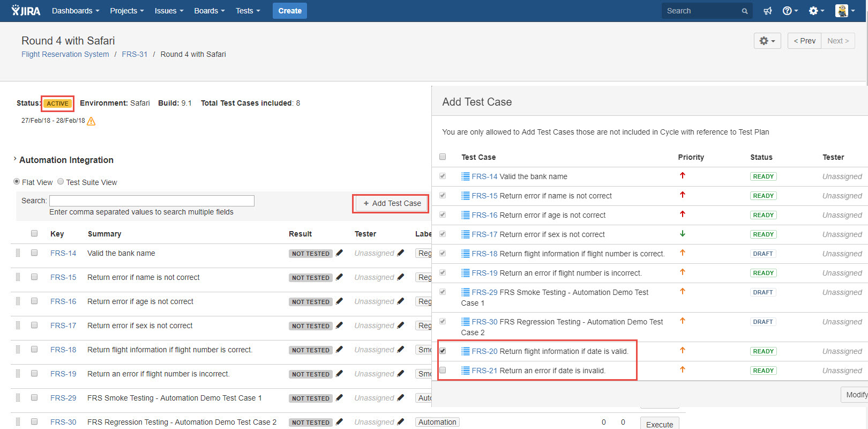Edit tester pencil for FRS-30

coord(401,422)
